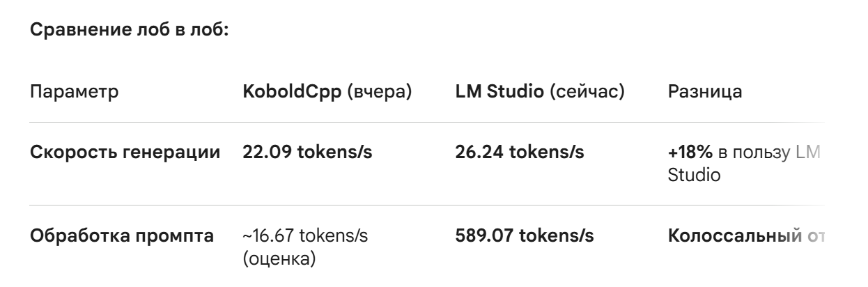Screen dimensions: 868x287
Task: Select the '26.24 tokens/s' cell
Action: [x=520, y=152]
